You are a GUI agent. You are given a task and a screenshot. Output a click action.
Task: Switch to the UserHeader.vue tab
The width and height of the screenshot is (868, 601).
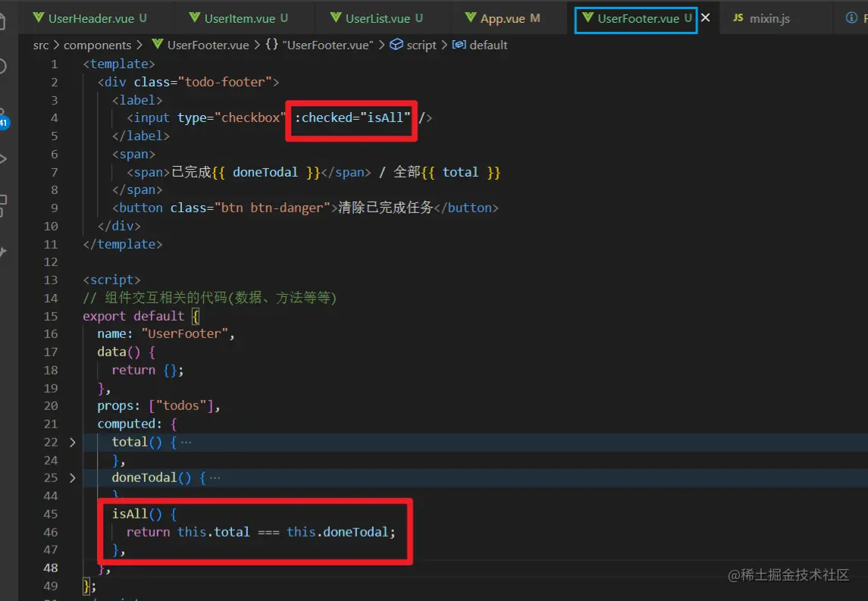[91, 18]
